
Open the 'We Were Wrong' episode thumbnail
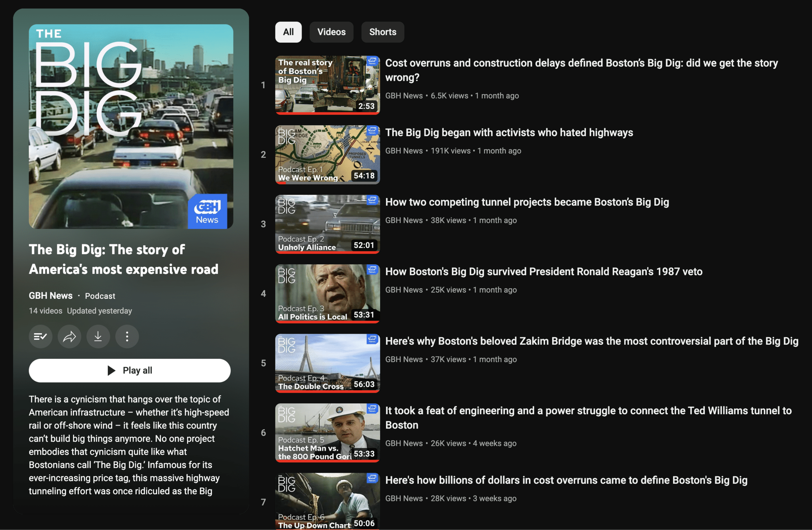(327, 154)
